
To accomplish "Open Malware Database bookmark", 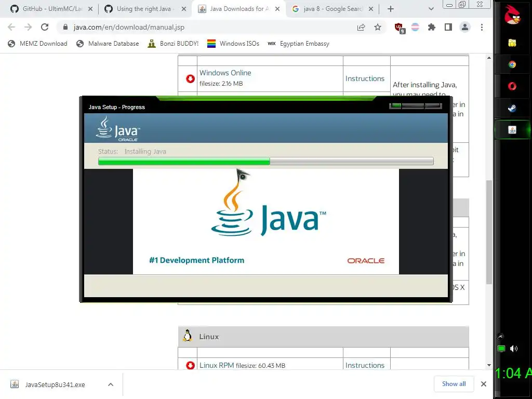I will click(108, 44).
